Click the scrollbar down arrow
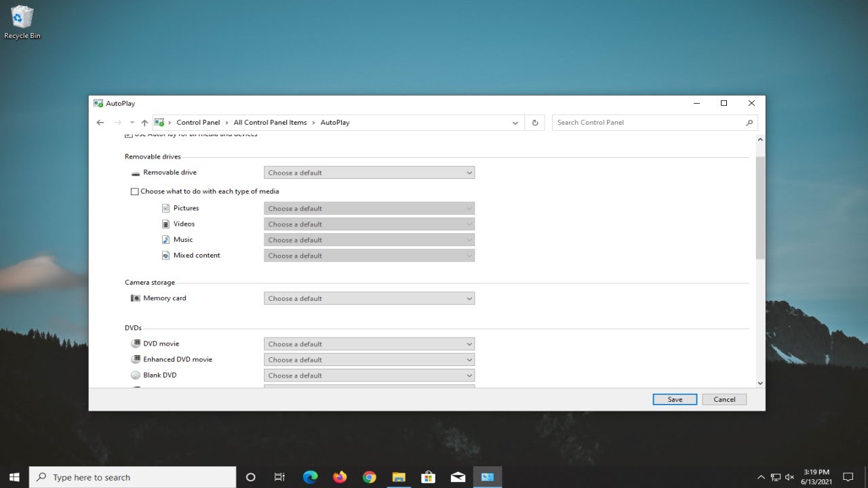The image size is (868, 488). pyautogui.click(x=760, y=383)
